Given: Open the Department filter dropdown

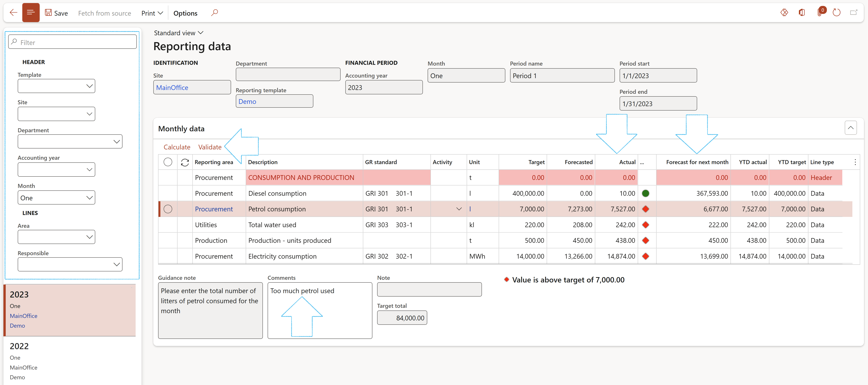Looking at the screenshot, I should click(117, 142).
